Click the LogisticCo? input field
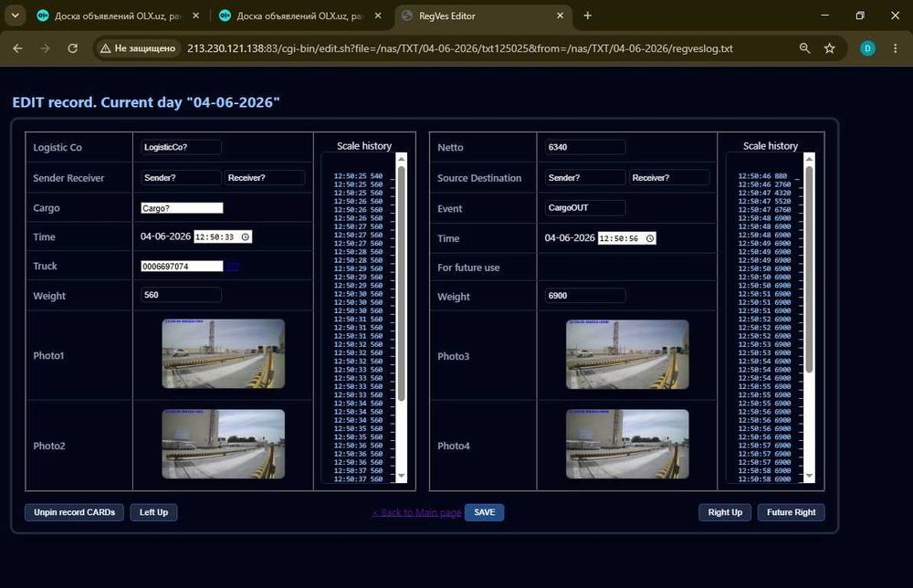913x588 pixels. (181, 147)
